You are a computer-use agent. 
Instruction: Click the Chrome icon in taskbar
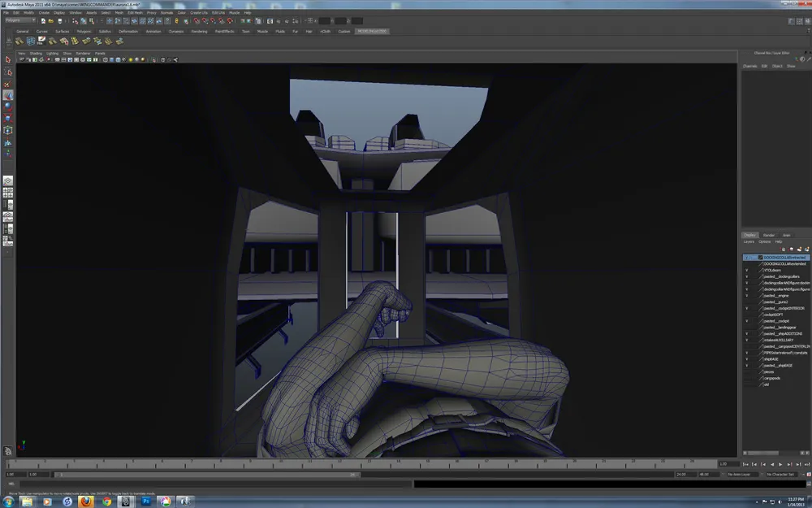(106, 501)
